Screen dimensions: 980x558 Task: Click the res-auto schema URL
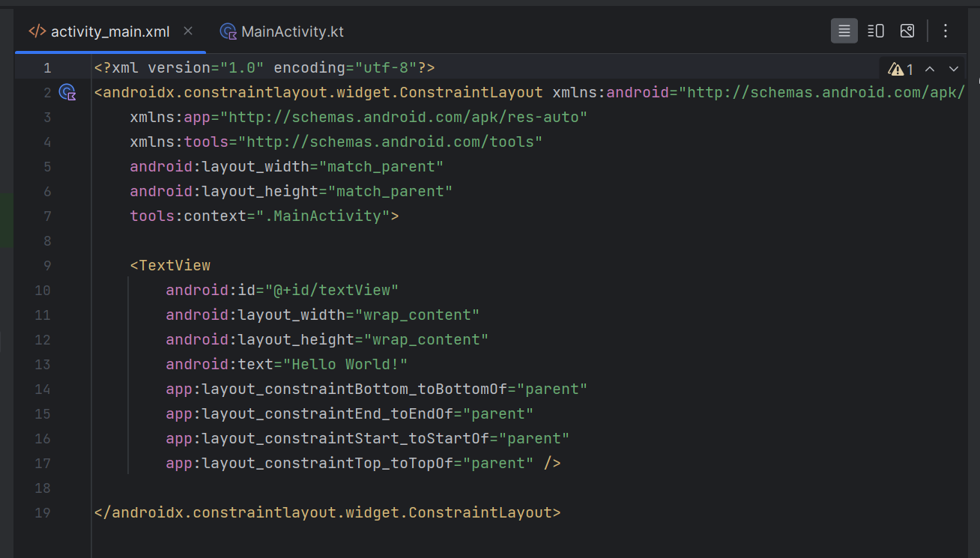point(408,118)
